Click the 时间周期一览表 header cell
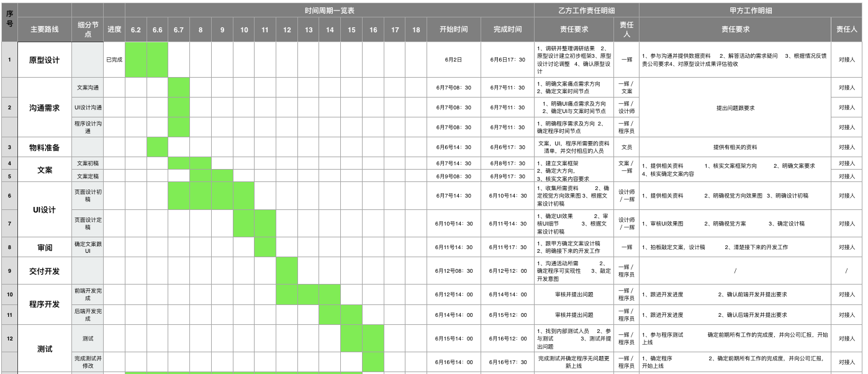 (329, 11)
